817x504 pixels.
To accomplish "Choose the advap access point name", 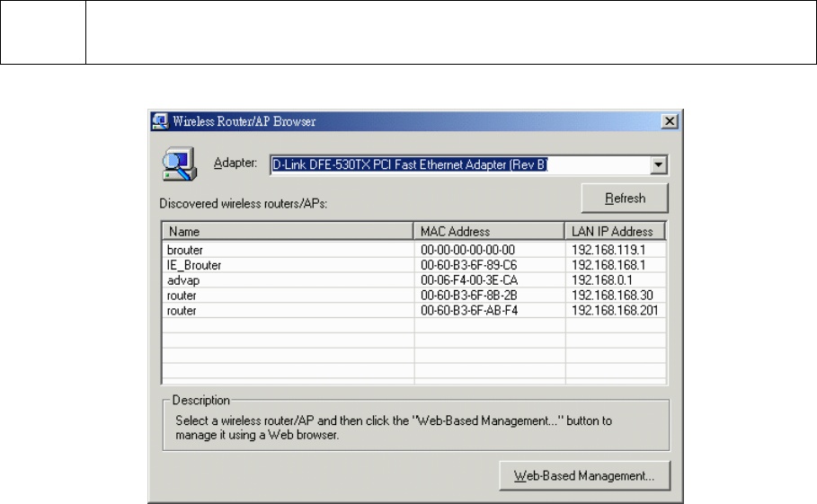I will pos(182,280).
